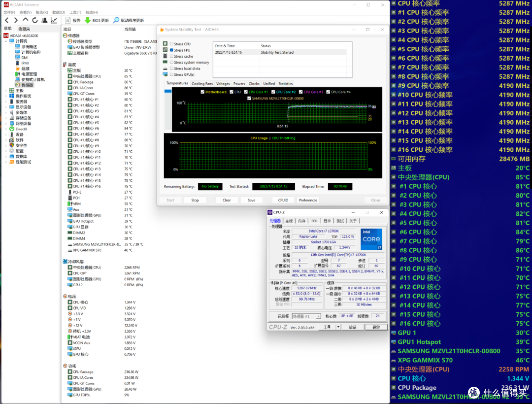
Task: Click the user profile icon in AIDA64 toolbar
Action: point(44,20)
